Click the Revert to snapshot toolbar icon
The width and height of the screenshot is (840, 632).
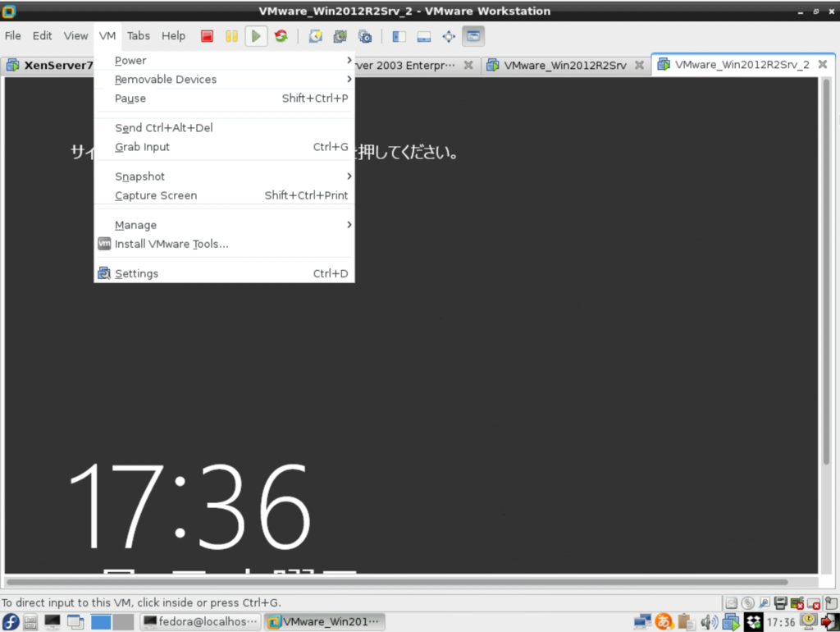[340, 36]
